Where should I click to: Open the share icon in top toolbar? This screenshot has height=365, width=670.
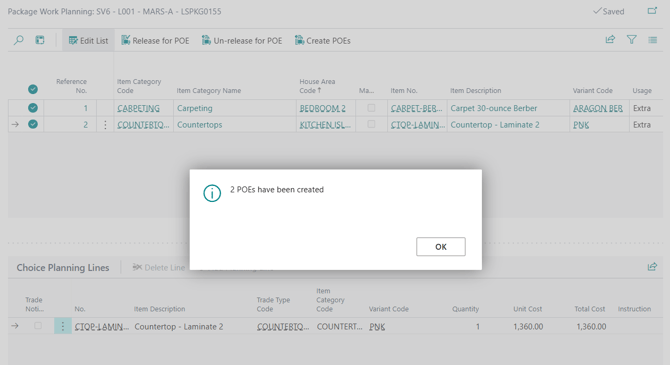[x=610, y=40]
